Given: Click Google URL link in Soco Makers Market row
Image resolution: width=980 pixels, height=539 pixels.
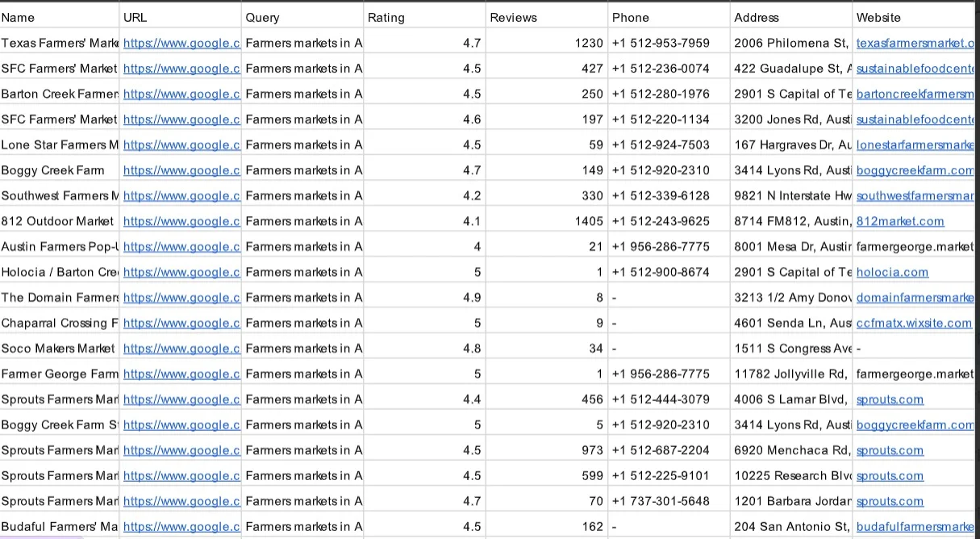Looking at the screenshot, I should click(181, 349).
